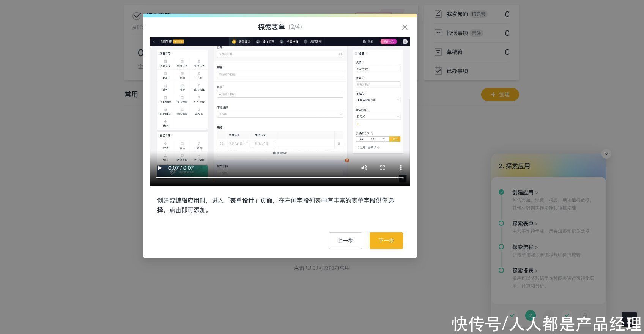Continue with 下一步 button
The image size is (644, 334).
click(386, 241)
